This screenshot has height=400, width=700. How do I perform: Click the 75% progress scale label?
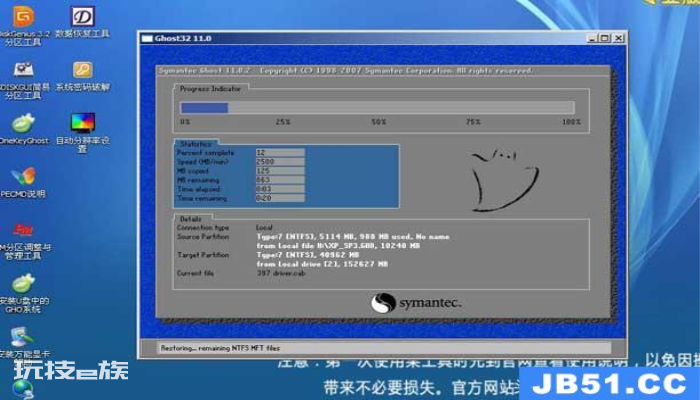pyautogui.click(x=473, y=122)
